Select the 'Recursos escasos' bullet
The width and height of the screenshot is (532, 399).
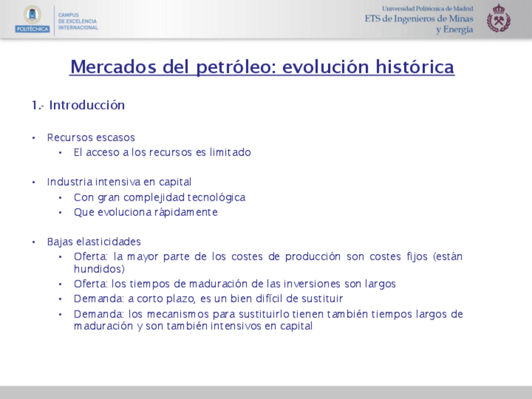pyautogui.click(x=91, y=137)
